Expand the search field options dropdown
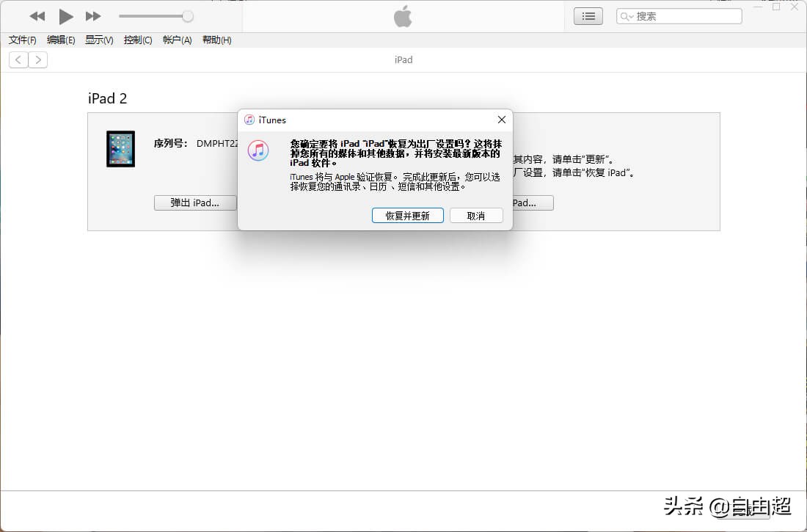Image resolution: width=807 pixels, height=532 pixels. pyautogui.click(x=632, y=15)
